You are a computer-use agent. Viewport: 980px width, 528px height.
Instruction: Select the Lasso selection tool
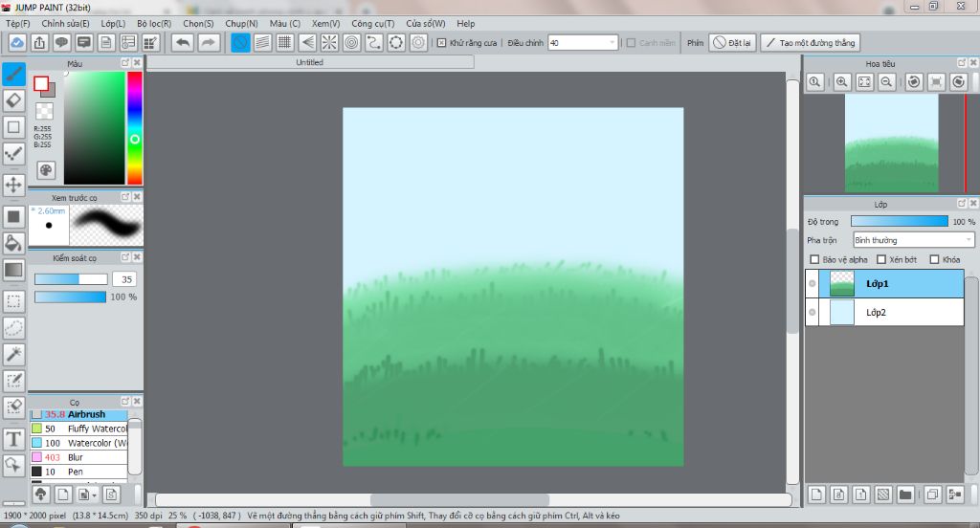[13, 328]
